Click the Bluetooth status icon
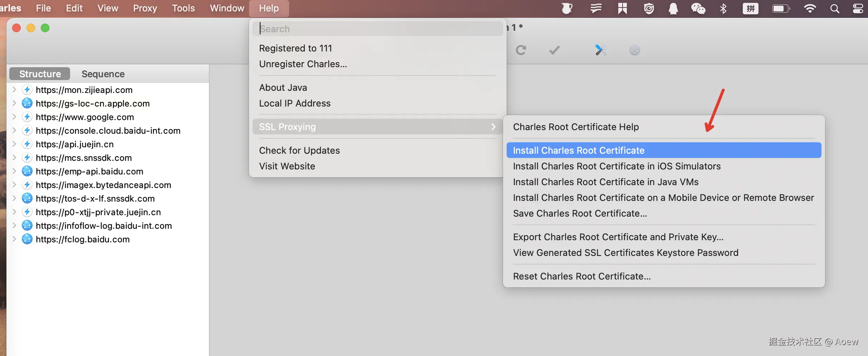Viewport: 868px width, 356px height. pos(723,8)
